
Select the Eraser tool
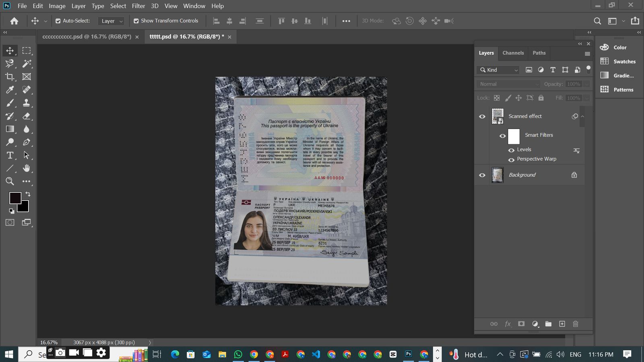pyautogui.click(x=27, y=116)
